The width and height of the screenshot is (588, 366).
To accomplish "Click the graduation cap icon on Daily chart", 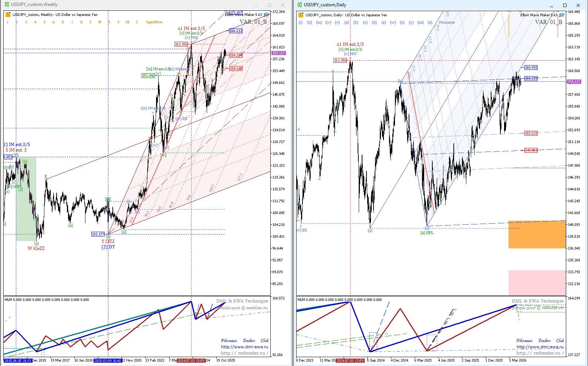I will pyautogui.click(x=562, y=15).
